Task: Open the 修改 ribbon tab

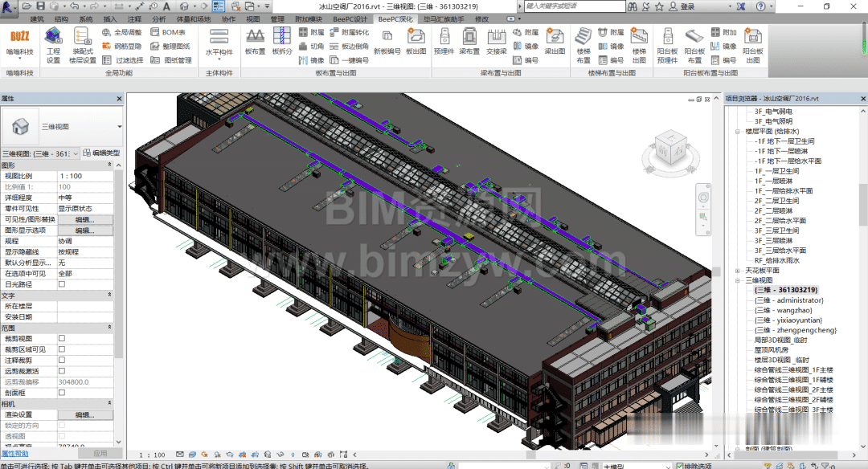Action: tap(482, 18)
